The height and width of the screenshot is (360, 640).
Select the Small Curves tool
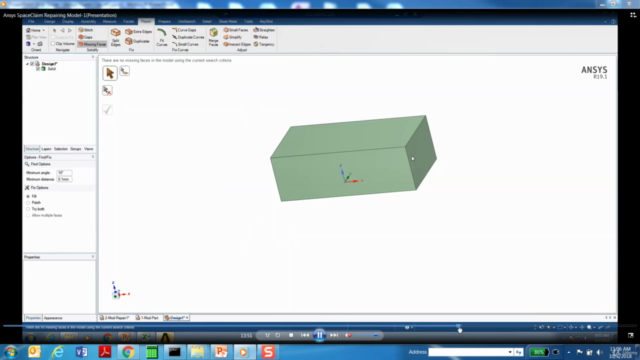coord(185,44)
